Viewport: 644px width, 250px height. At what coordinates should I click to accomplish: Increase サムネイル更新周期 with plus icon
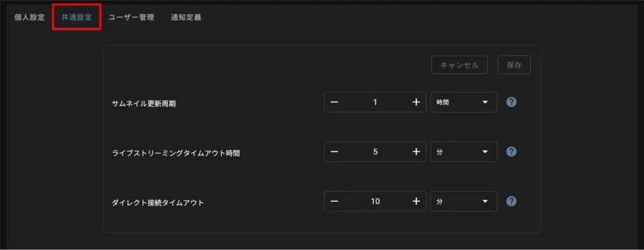[416, 102]
